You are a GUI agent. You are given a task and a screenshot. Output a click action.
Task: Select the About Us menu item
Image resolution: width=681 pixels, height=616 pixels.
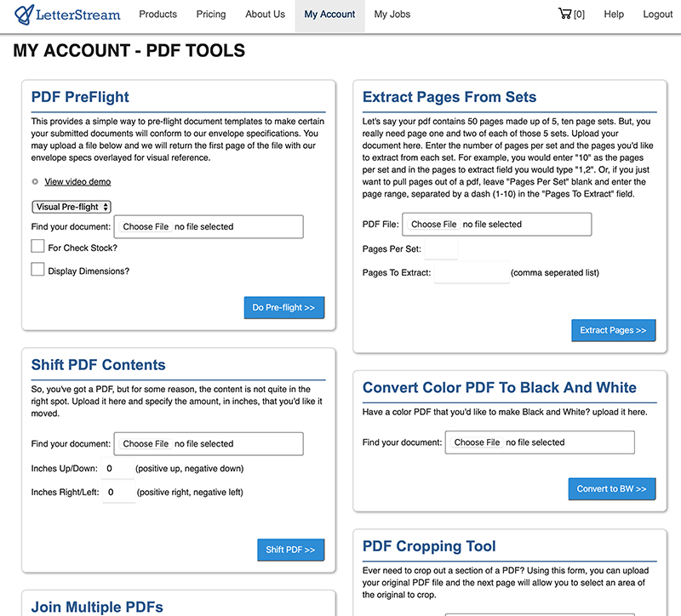[265, 14]
